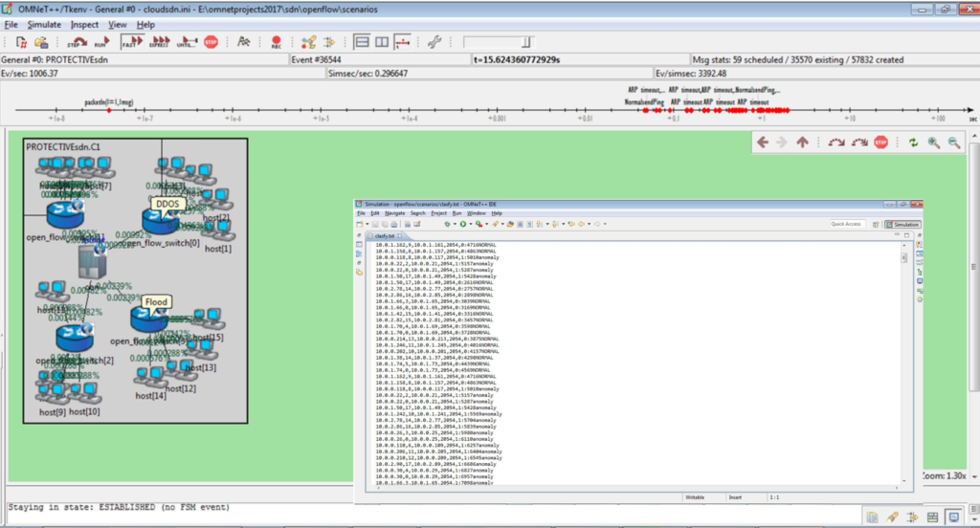Click the STEP simulation button
980x528 pixels.
[x=77, y=42]
